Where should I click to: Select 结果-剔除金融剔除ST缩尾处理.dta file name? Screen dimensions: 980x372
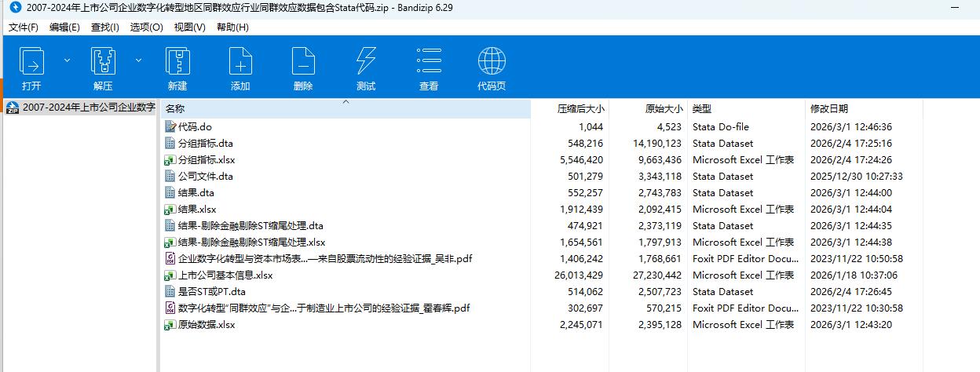250,225
